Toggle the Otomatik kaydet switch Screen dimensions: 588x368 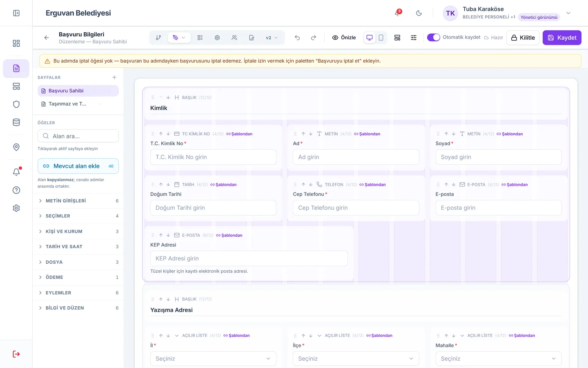point(434,37)
